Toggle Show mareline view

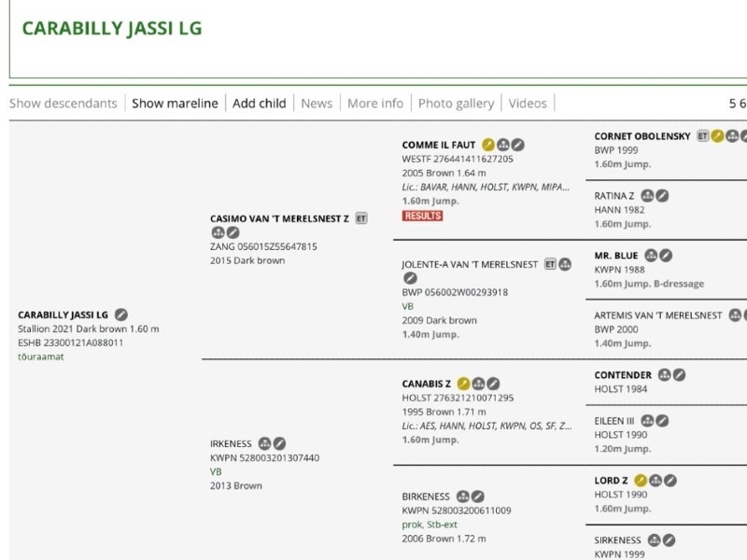coord(177,104)
